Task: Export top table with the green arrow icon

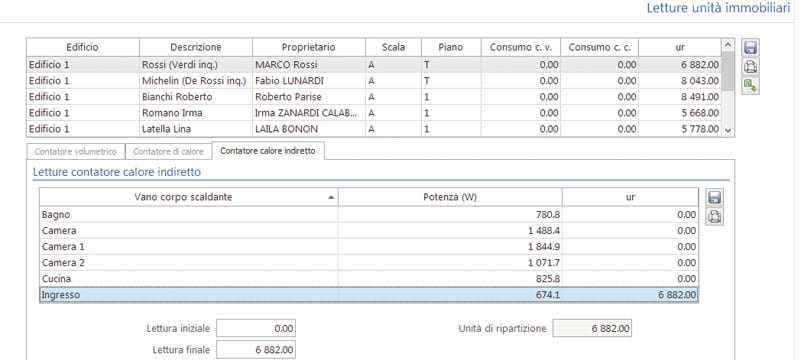Action: point(751,85)
